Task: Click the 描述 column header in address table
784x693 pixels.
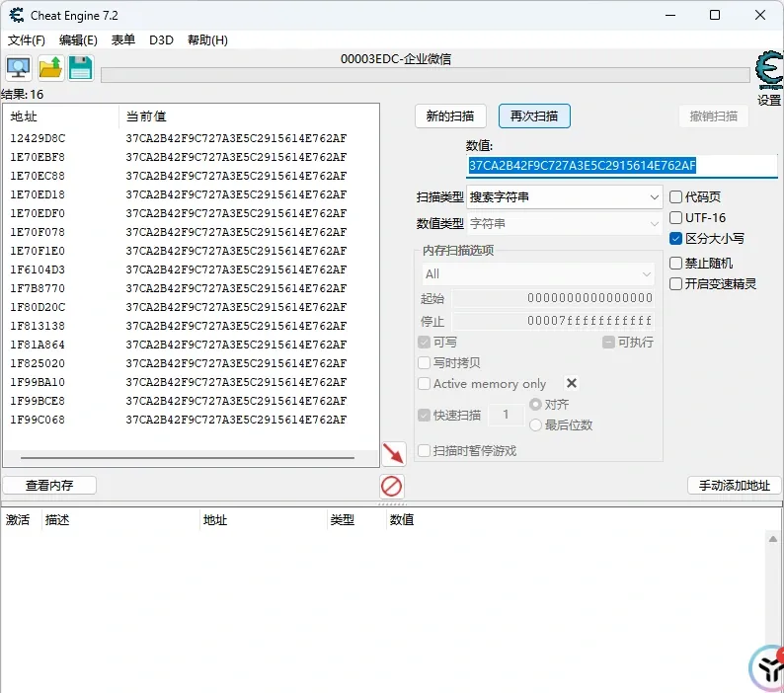Action: tap(120, 520)
